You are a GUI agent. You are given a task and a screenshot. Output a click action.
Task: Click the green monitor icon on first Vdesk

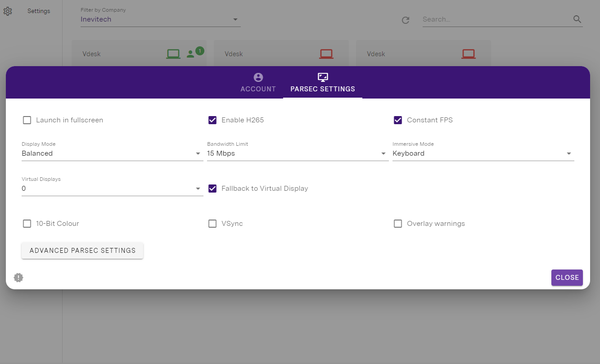pos(173,53)
